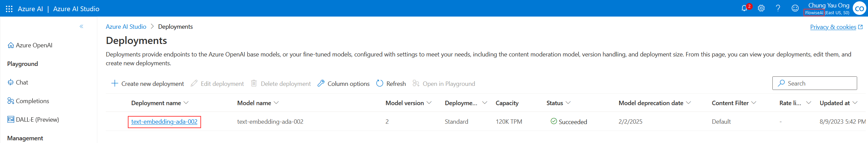This screenshot has width=868, height=143.
Task: Click the Privacy & cookies link
Action: coord(833,27)
